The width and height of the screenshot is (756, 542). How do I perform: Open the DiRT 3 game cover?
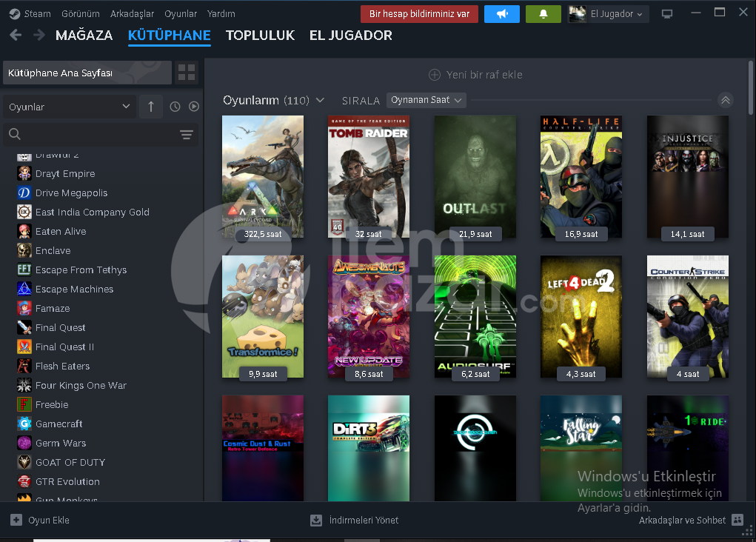368,449
